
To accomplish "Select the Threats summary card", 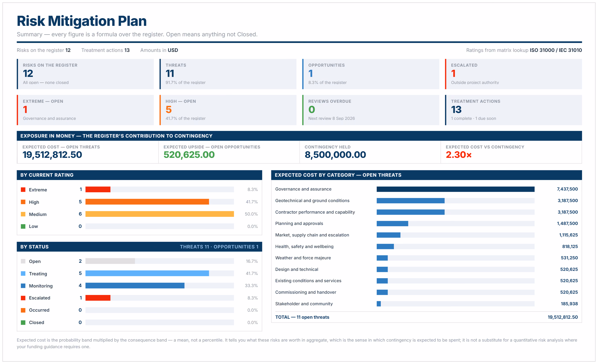I will 228,74.
